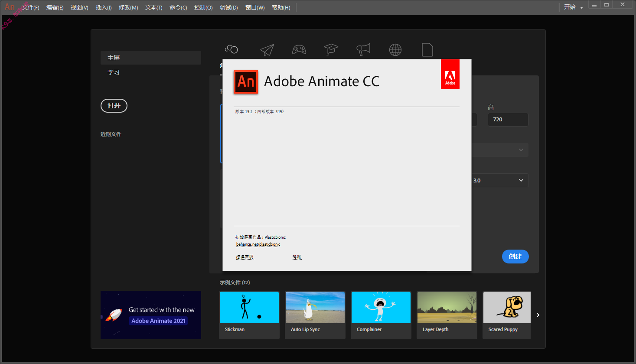Select the graduation cap education preset icon
Viewport: 636px width, 364px height.
pos(331,50)
